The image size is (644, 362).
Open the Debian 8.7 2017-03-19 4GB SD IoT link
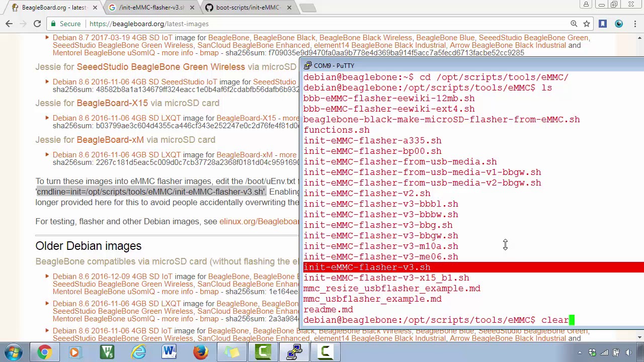tap(113, 38)
